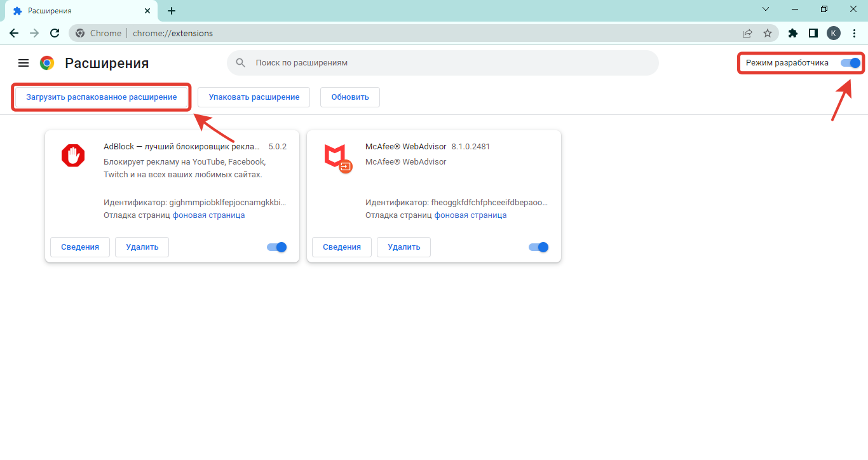Click the browser back arrow
Screen dimensions: 868x460
pyautogui.click(x=14, y=33)
